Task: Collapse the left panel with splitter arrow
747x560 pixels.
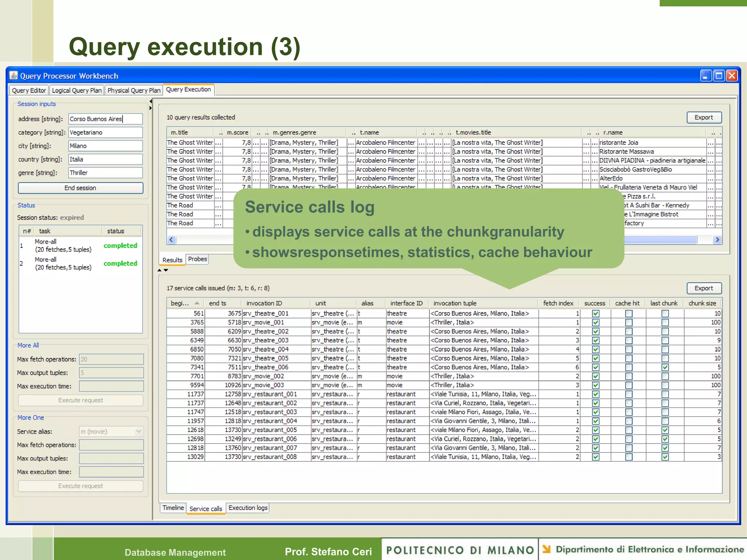Action: [151, 101]
